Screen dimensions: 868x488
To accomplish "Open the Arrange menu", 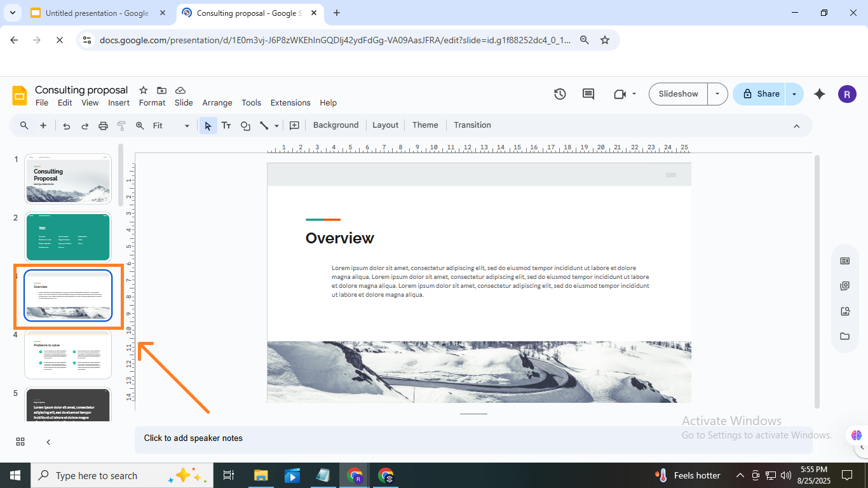I will [217, 103].
